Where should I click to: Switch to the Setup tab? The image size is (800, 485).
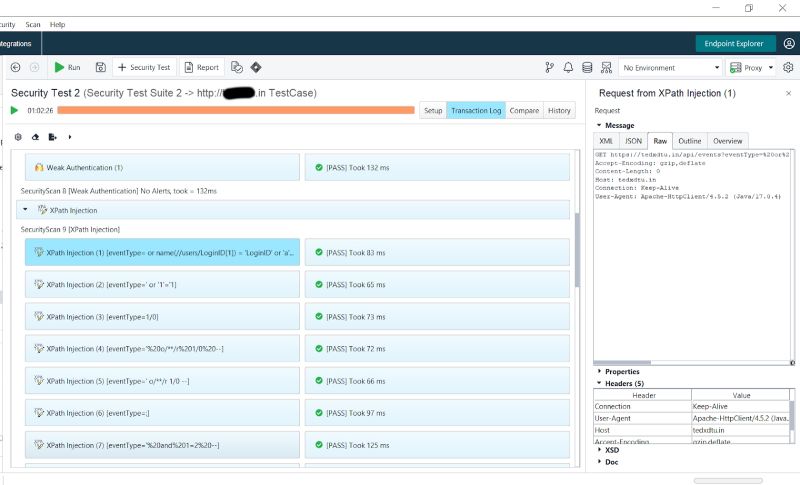[x=433, y=110]
